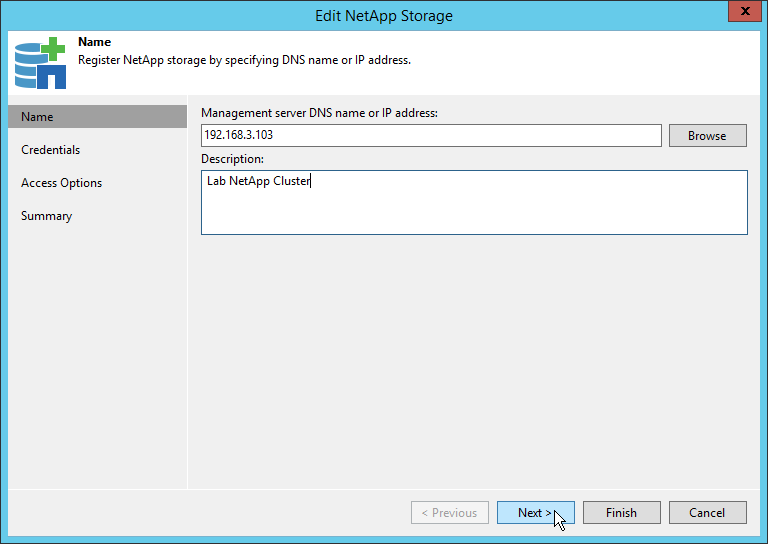
Task: Cancel the storage edit wizard
Action: (x=707, y=513)
